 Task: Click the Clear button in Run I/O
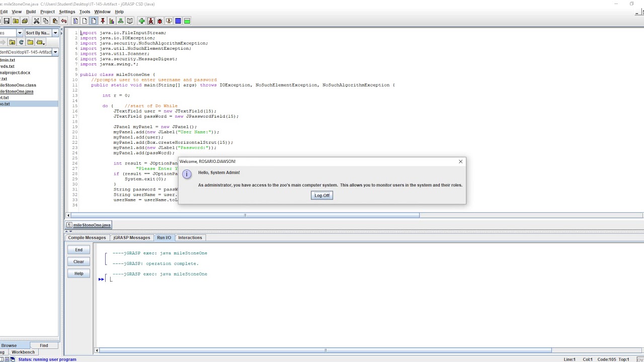click(78, 261)
